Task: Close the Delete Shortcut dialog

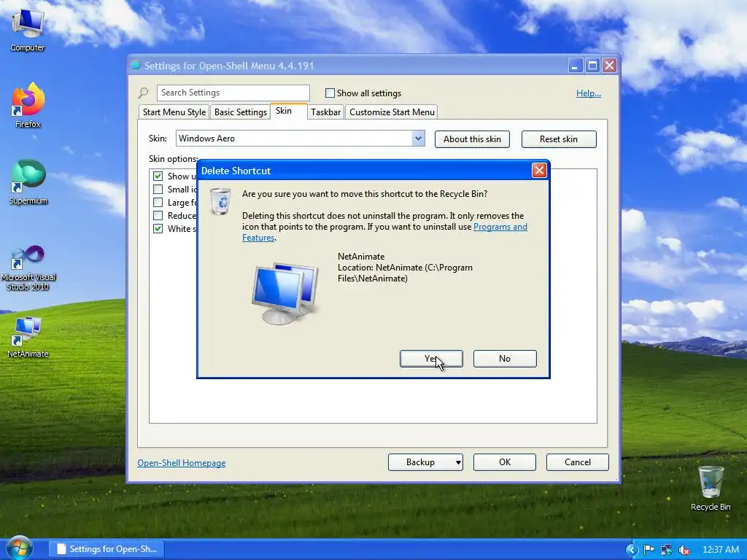Action: coord(539,171)
